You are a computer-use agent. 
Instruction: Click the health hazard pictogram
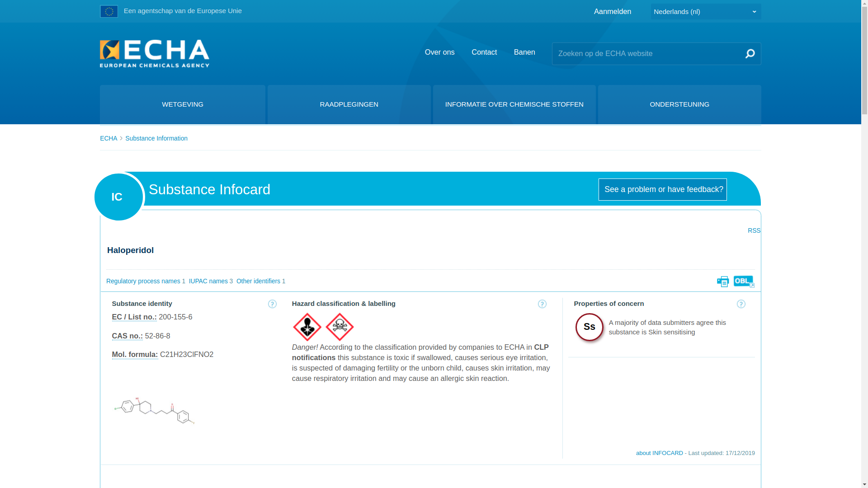307,327
